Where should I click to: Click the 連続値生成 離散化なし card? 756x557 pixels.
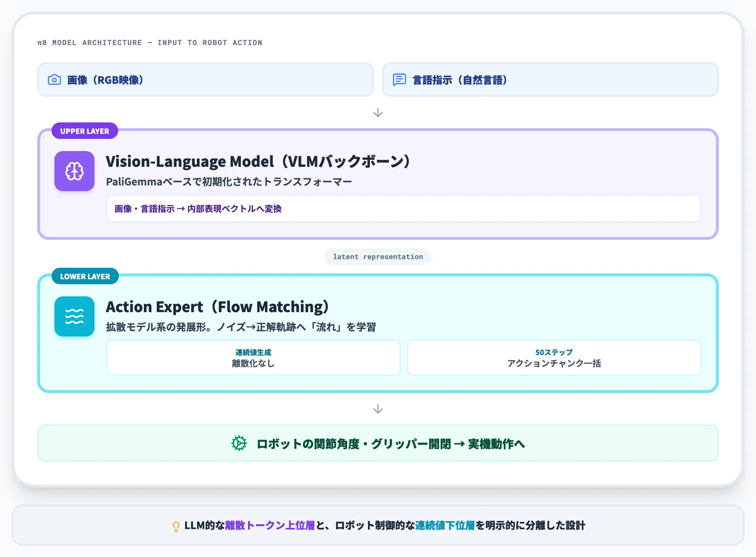(253, 358)
